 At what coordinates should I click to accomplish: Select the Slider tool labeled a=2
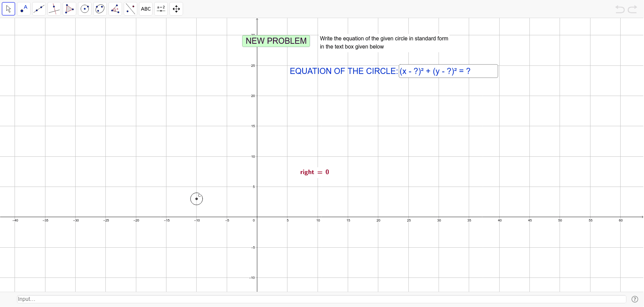click(x=161, y=9)
